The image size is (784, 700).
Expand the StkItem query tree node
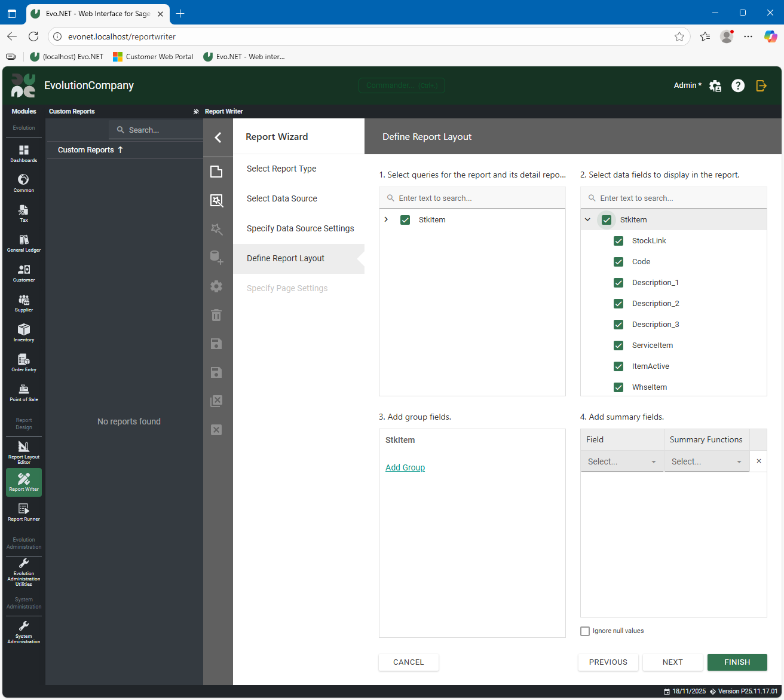(x=387, y=219)
